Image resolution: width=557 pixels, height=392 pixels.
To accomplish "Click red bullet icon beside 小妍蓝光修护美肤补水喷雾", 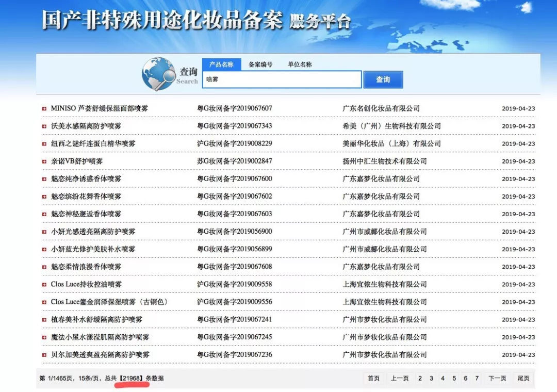I will pos(44,250).
